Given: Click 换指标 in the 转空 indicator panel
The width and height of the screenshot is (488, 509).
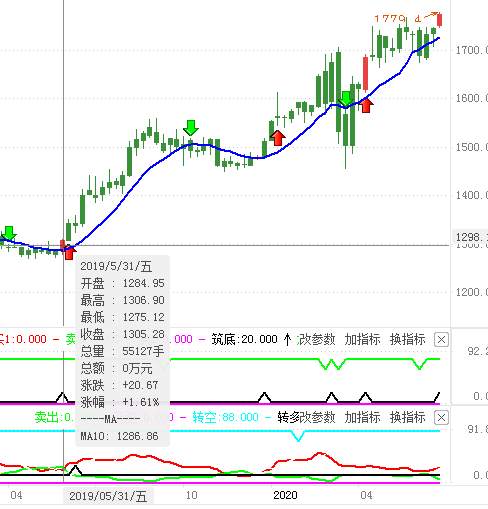Looking at the screenshot, I should 408,417.
